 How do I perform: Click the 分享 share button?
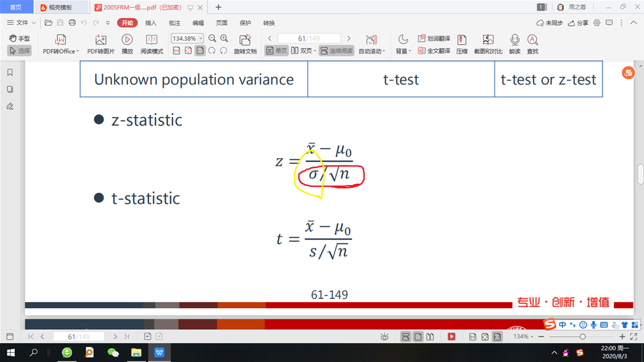click(x=578, y=23)
